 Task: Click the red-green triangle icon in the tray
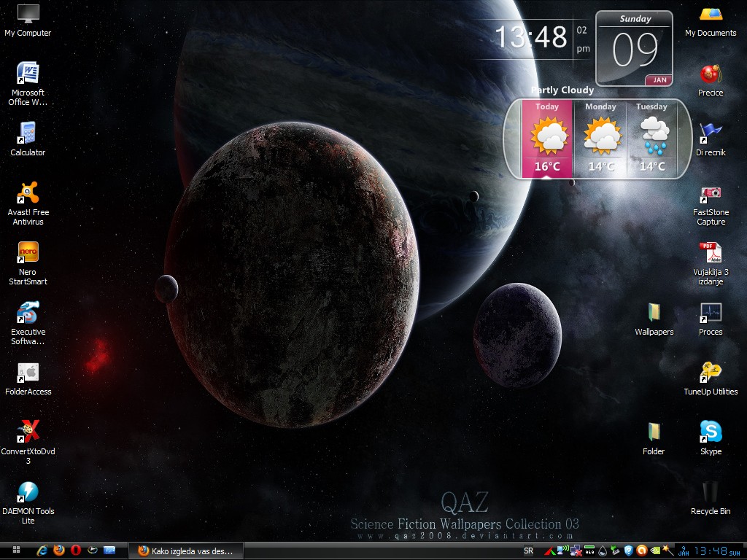point(550,551)
